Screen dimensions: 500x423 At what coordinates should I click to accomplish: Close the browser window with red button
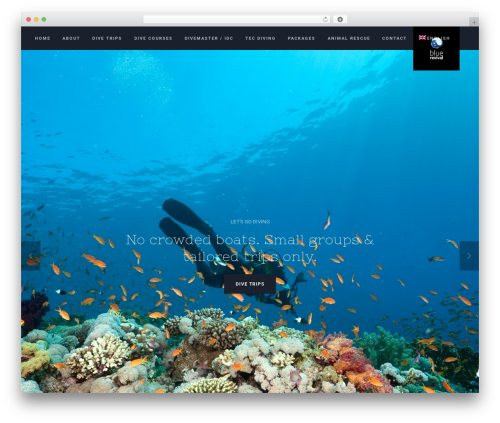tap(29, 19)
